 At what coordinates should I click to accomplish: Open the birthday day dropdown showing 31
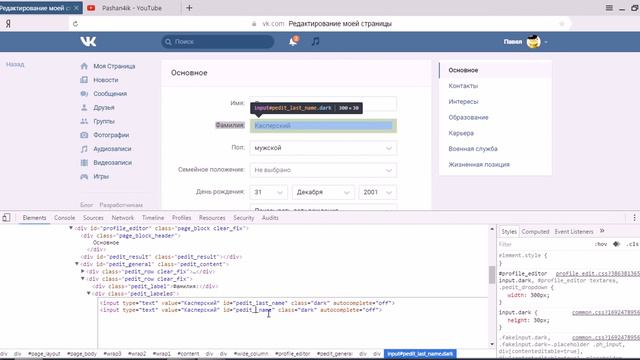269,192
